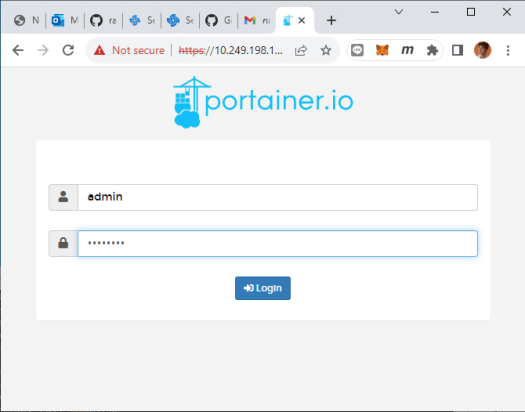Switch to the Gmail tab

pos(256,20)
